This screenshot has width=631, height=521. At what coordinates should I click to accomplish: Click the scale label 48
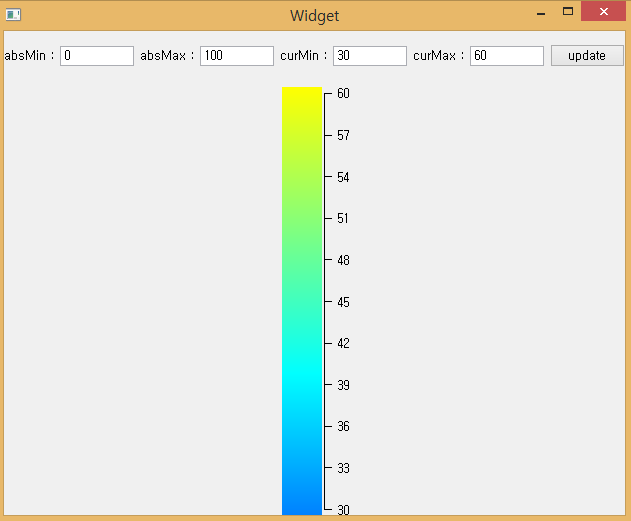pos(343,260)
